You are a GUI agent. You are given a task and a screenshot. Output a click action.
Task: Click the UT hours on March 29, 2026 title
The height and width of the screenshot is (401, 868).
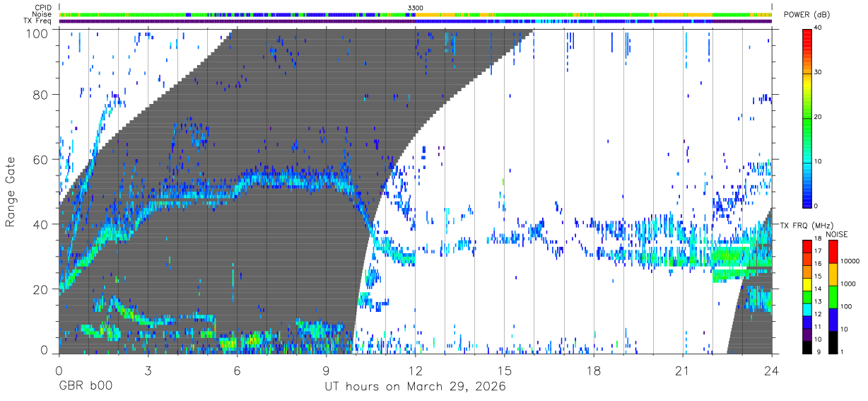pyautogui.click(x=415, y=387)
